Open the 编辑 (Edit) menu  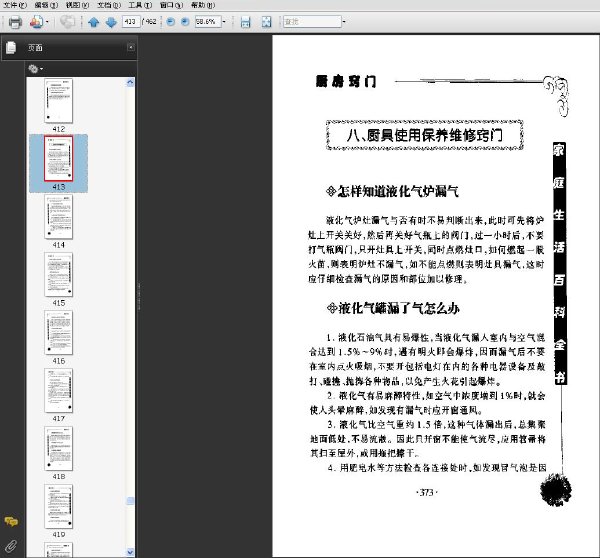tap(46, 5)
